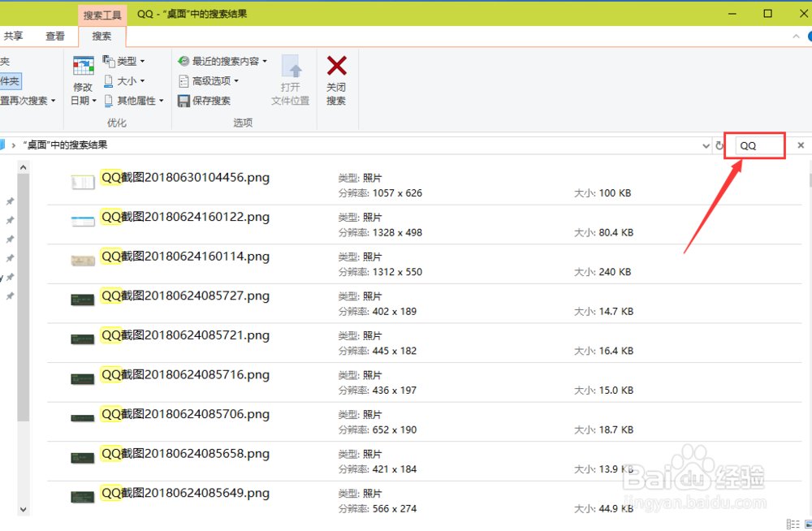812x531 pixels.
Task: Click the red 关闭搜索 X icon
Action: [337, 66]
